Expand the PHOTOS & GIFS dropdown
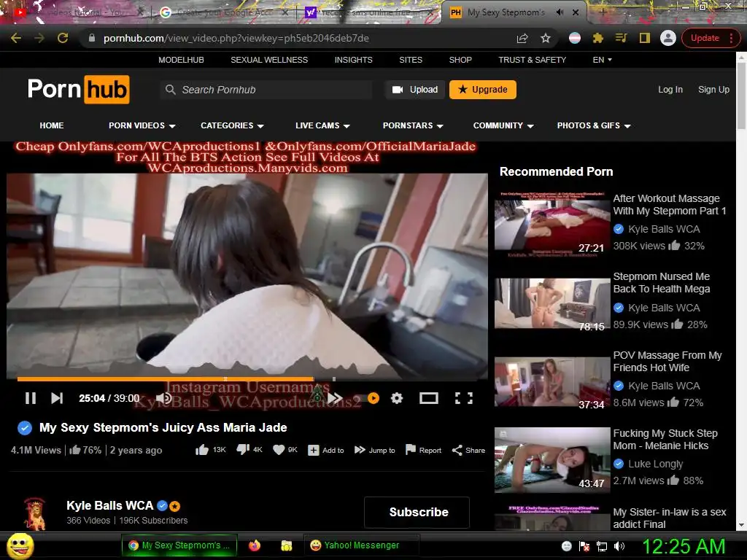This screenshot has height=560, width=747. pos(594,125)
